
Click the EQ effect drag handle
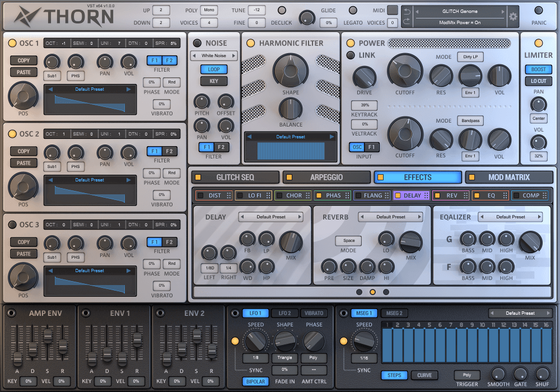tap(505, 195)
